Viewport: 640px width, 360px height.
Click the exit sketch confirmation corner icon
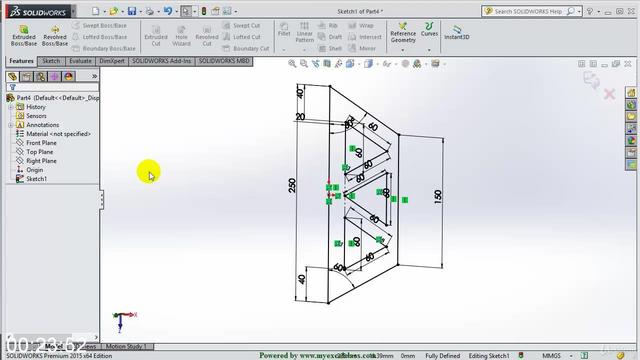point(591,79)
